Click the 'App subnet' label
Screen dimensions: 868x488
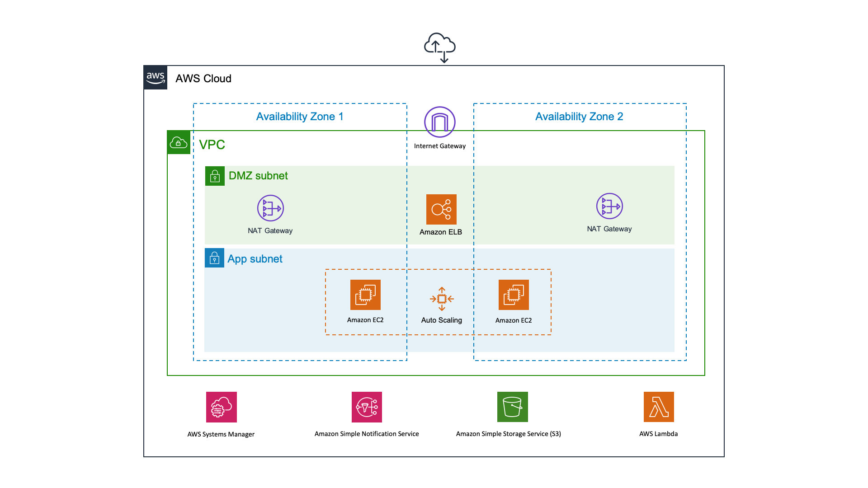(x=255, y=259)
